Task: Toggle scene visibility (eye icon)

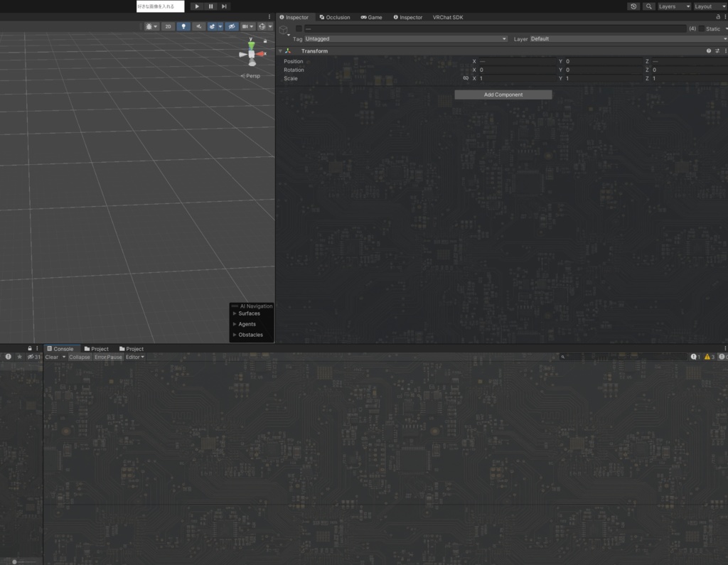Action: 232,26
